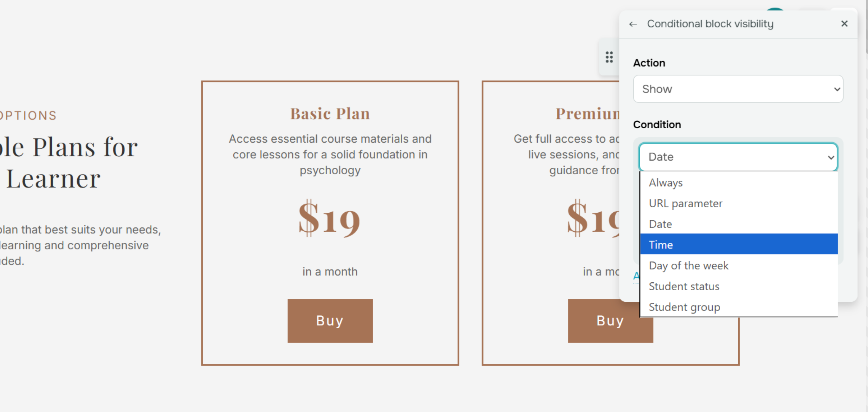This screenshot has height=412, width=868.
Task: Collapse the Condition dropdown showing Date
Action: (738, 157)
